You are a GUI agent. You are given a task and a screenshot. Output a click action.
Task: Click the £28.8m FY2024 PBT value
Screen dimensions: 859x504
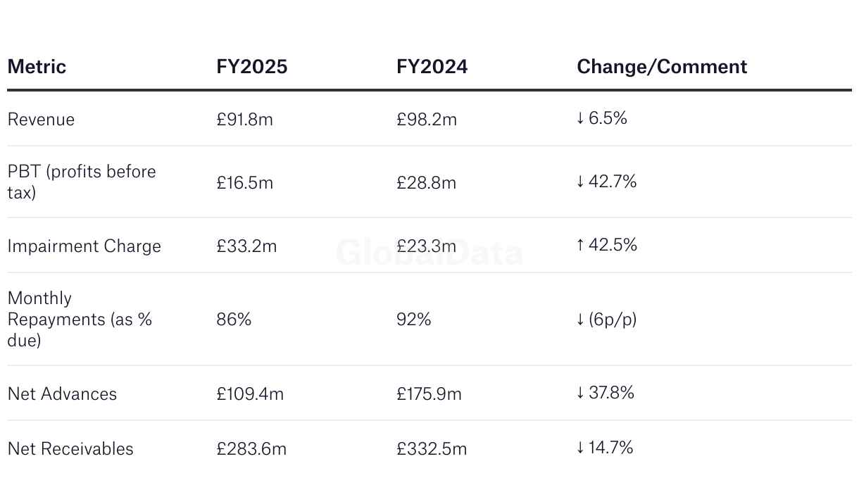(x=427, y=183)
